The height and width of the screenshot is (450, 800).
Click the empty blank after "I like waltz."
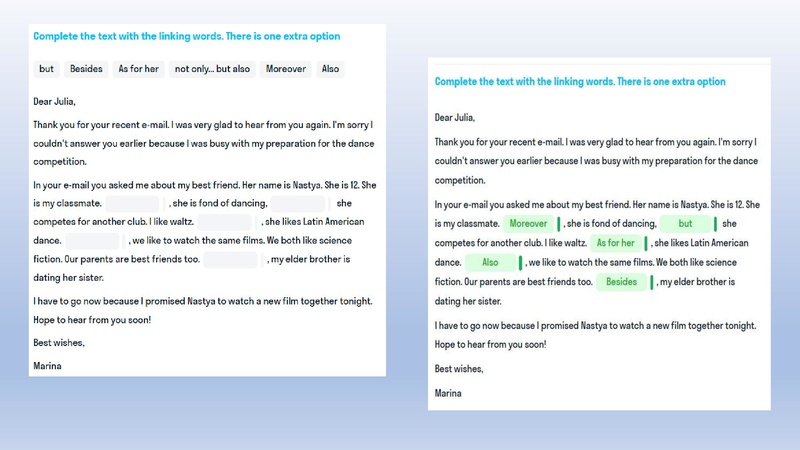[x=224, y=222]
